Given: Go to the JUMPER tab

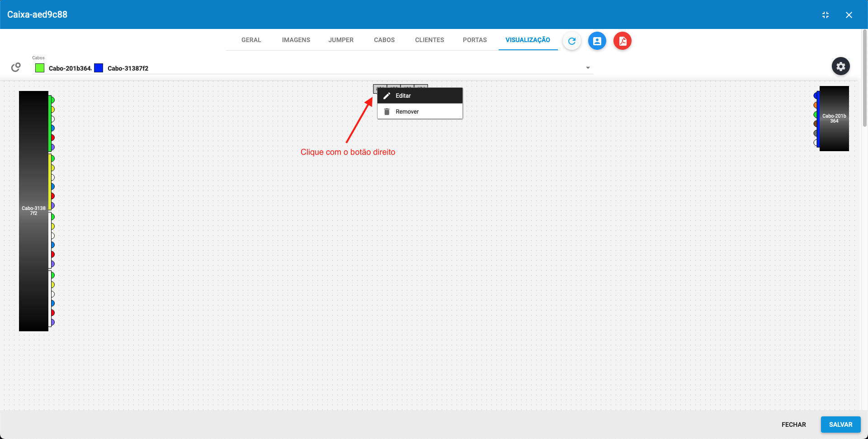Looking at the screenshot, I should (341, 40).
